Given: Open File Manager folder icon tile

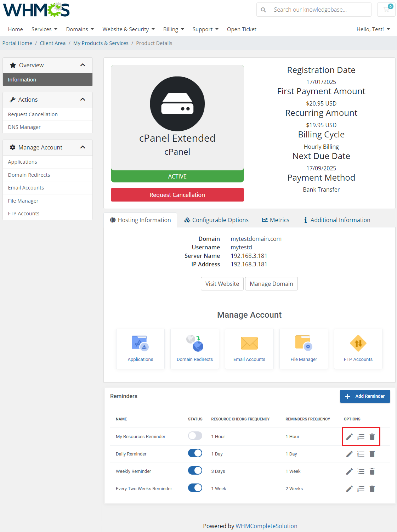Looking at the screenshot, I should [304, 349].
